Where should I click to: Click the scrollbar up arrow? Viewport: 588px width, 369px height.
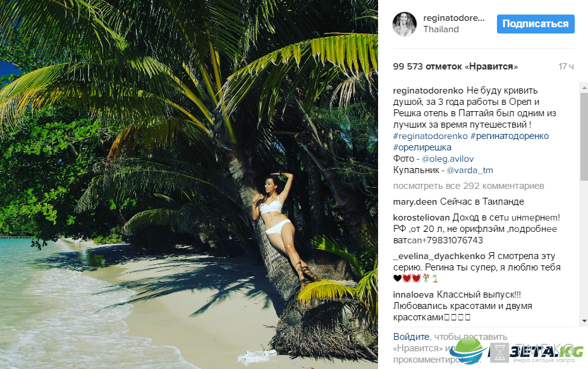584,88
